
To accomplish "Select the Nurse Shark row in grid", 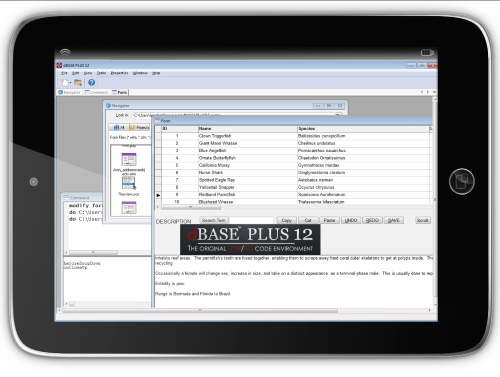I will coord(293,173).
